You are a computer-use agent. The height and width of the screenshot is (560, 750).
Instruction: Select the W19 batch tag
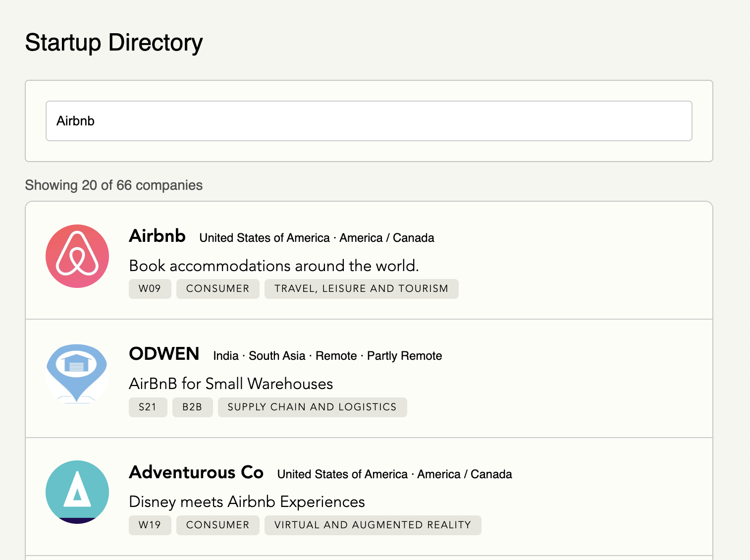(150, 525)
